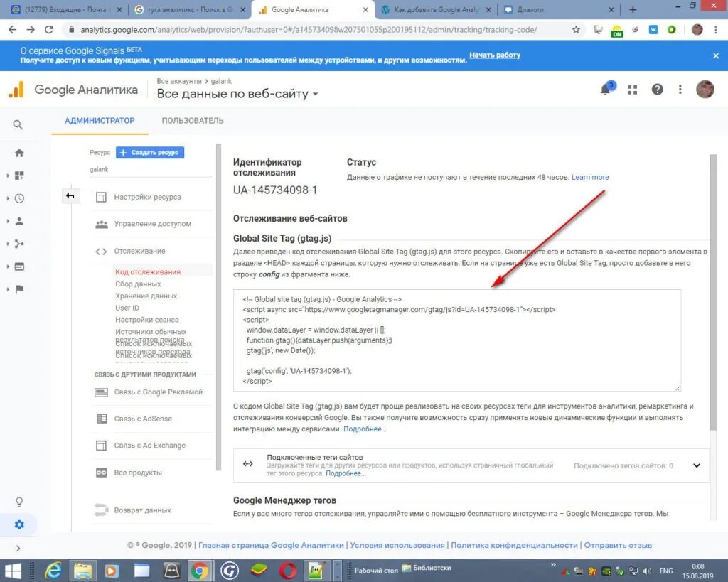The width and height of the screenshot is (728, 582).
Task: Expand the Audience reports arrow
Action: pos(8,221)
